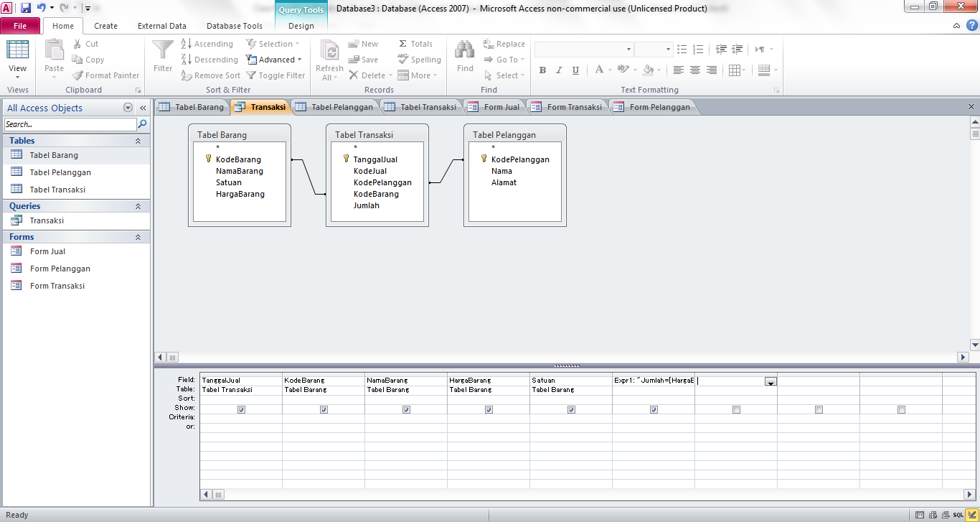Click the Undo icon in quick access toolbar
Viewport: 980px width, 522px height.
[x=42, y=8]
